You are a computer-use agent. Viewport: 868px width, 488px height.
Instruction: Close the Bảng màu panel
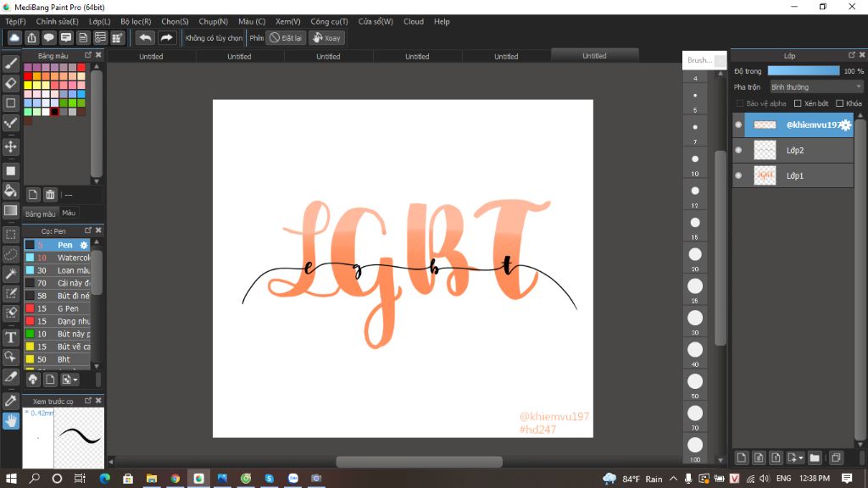click(x=98, y=55)
